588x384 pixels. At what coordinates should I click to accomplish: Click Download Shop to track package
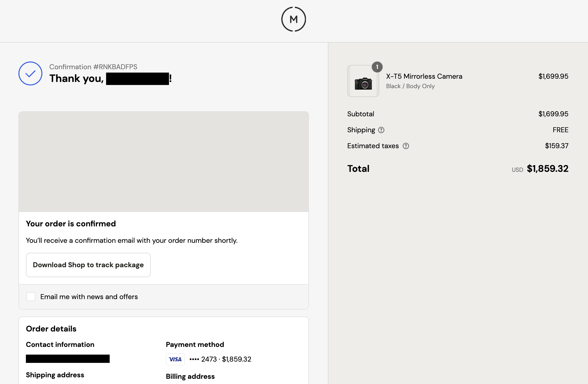[88, 265]
